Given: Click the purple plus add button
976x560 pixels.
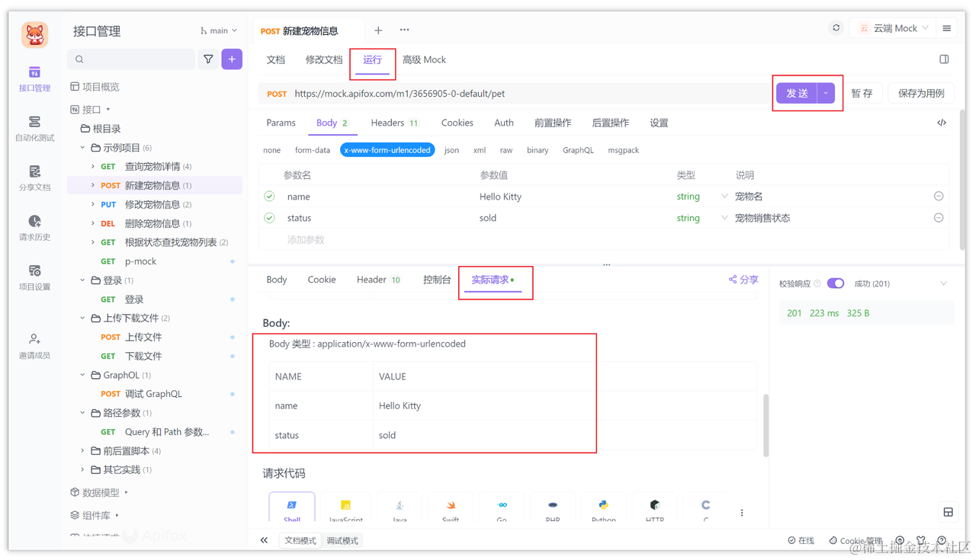Looking at the screenshot, I should coord(232,59).
